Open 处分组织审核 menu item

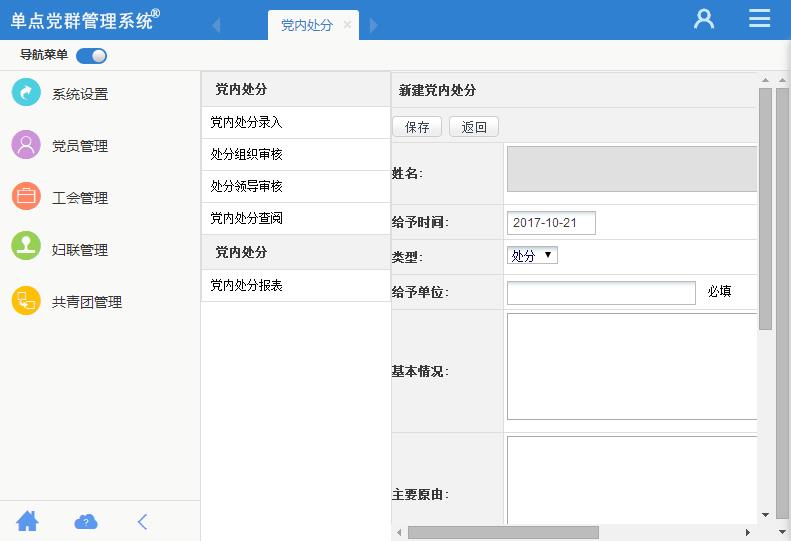(296, 154)
